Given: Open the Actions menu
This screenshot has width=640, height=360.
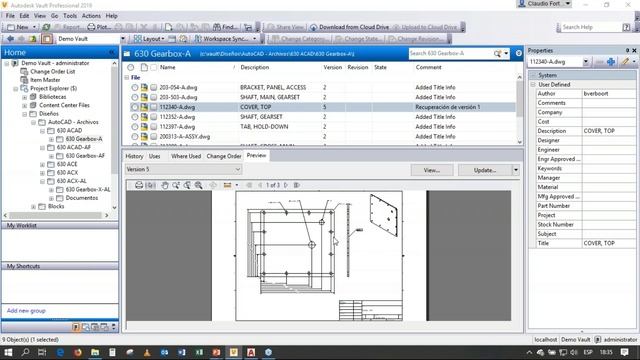Looking at the screenshot, I should [91, 16].
